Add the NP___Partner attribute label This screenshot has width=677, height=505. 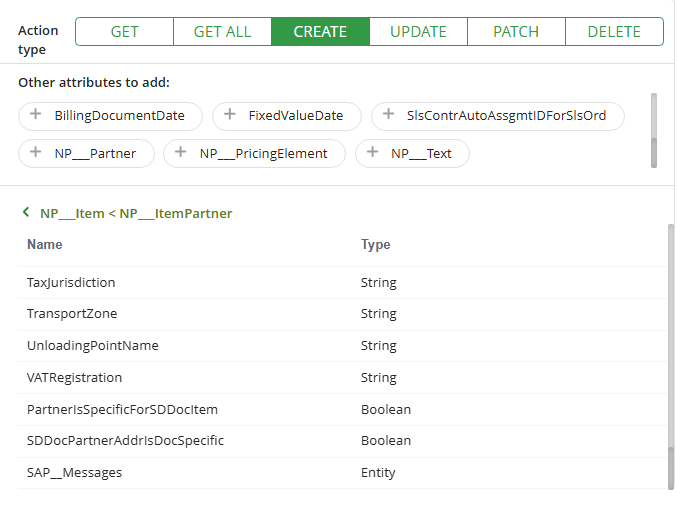point(95,154)
